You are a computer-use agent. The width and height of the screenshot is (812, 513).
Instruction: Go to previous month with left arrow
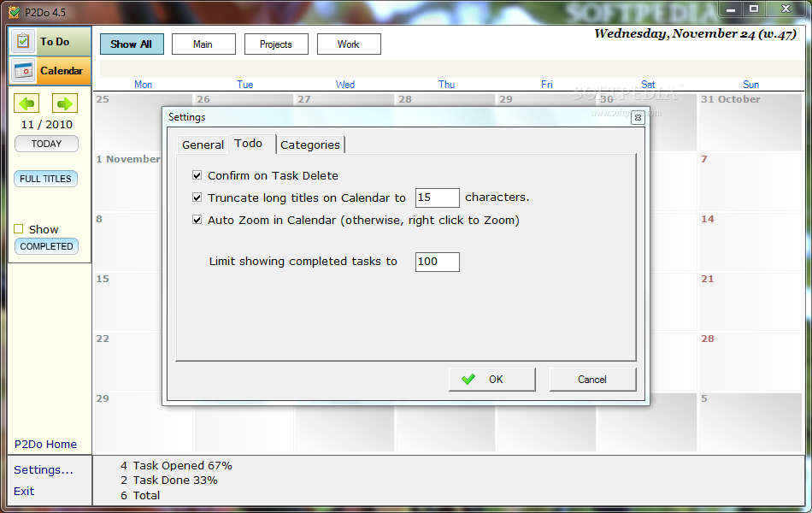(x=26, y=103)
